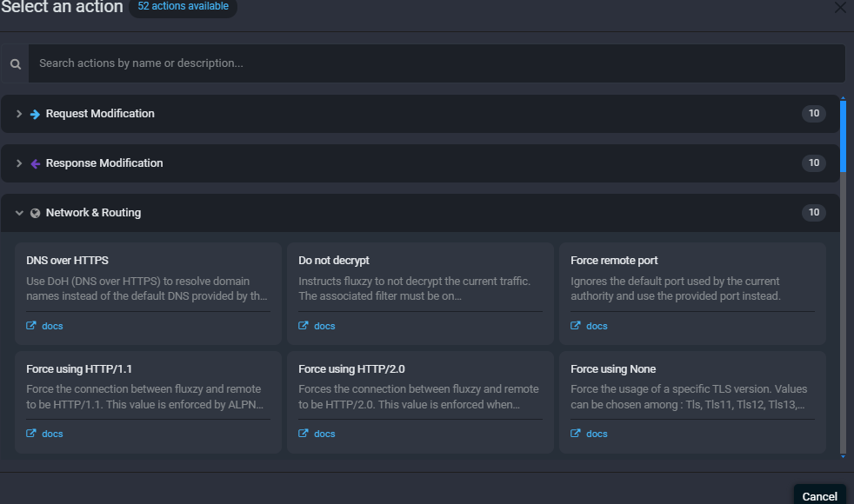The height and width of the screenshot is (504, 854).
Task: Toggle the Response Modification section header
Action: coord(420,163)
